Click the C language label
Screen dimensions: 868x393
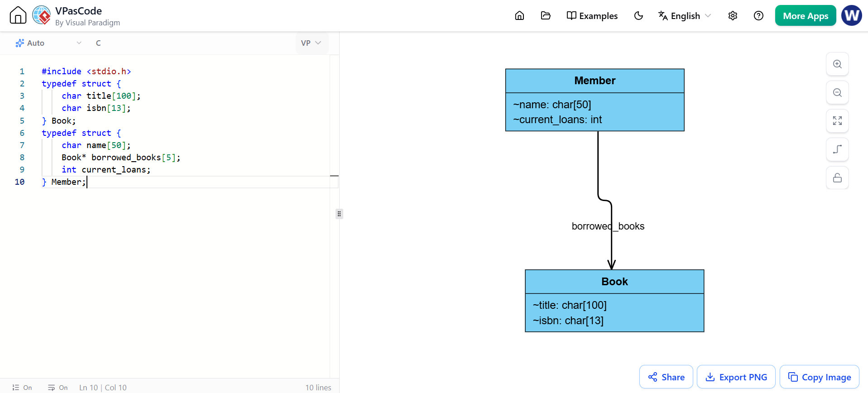[98, 43]
